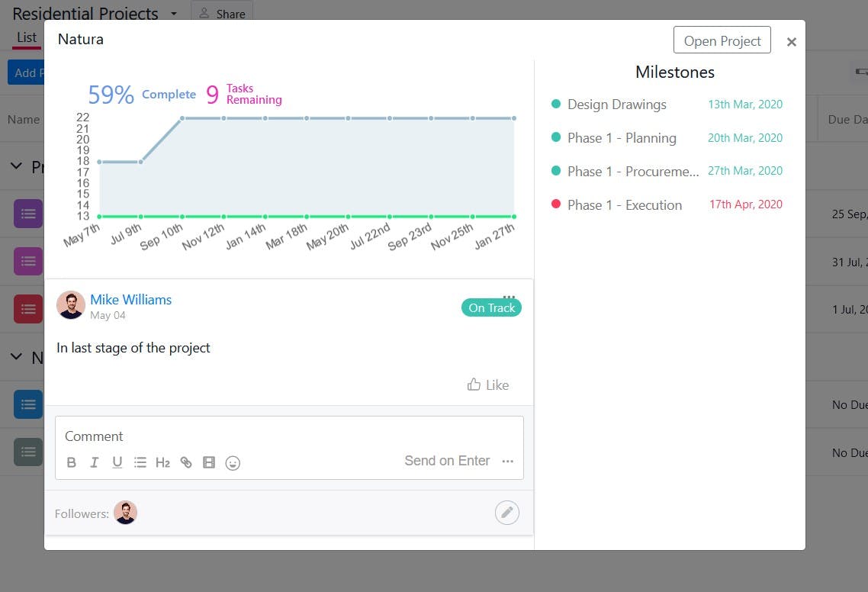Open status update options menu
The height and width of the screenshot is (592, 868).
(x=509, y=296)
